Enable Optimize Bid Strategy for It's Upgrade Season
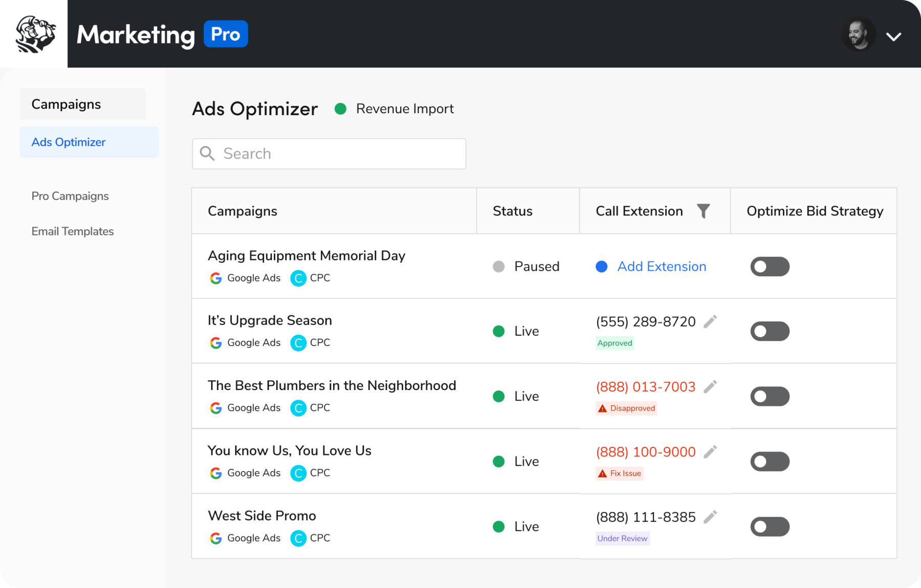Image resolution: width=921 pixels, height=588 pixels. click(770, 331)
